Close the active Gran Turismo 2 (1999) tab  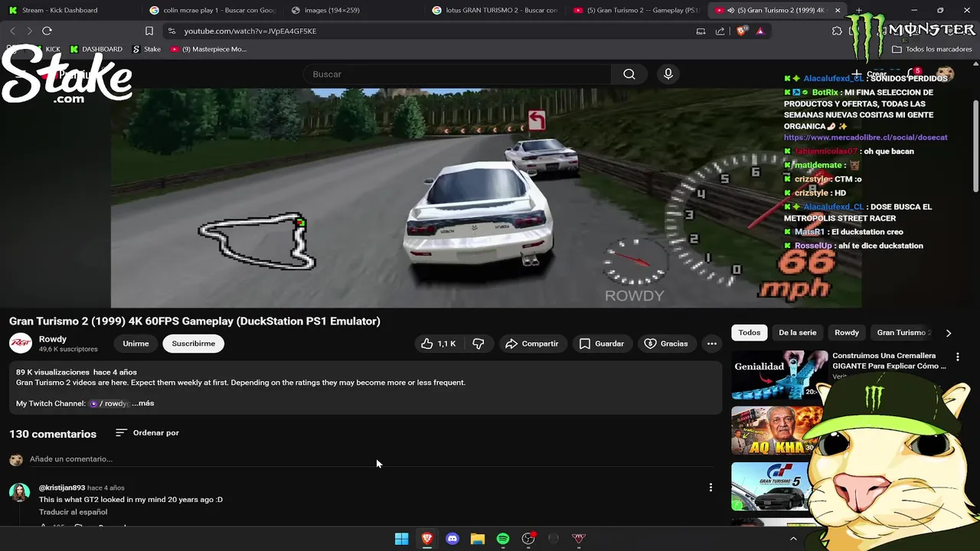pos(838,10)
